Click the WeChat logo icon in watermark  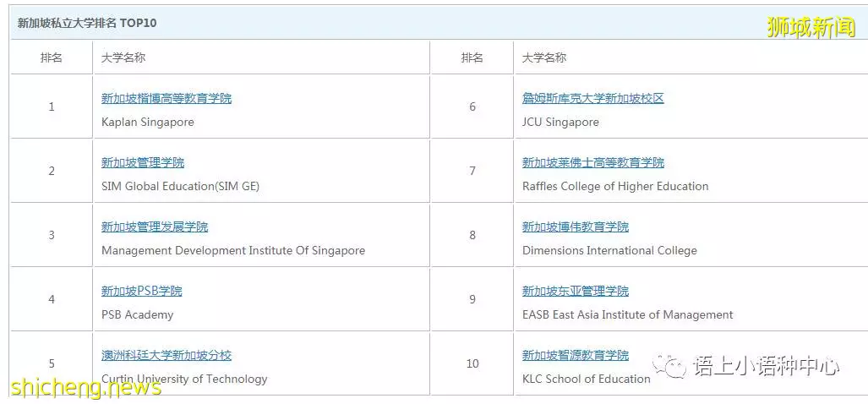click(x=669, y=366)
